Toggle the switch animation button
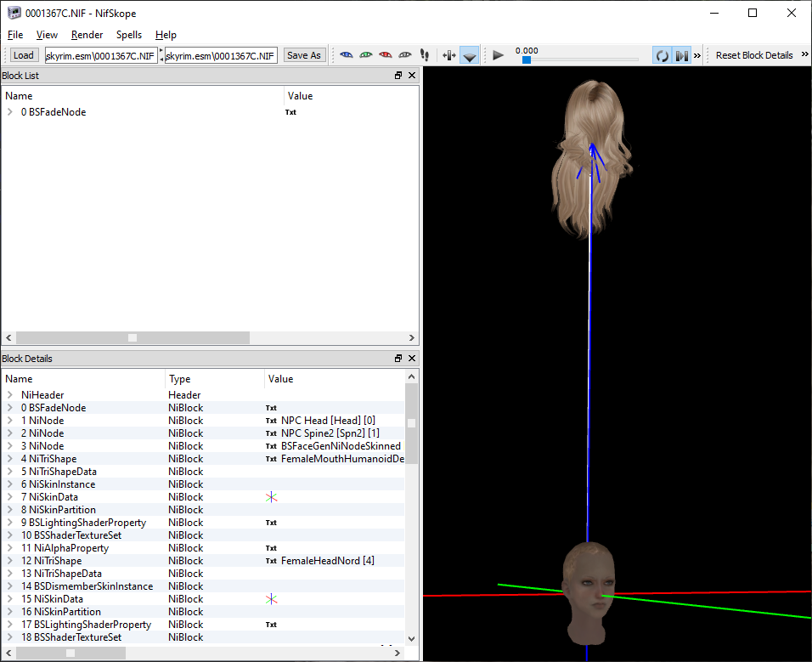 (681, 55)
